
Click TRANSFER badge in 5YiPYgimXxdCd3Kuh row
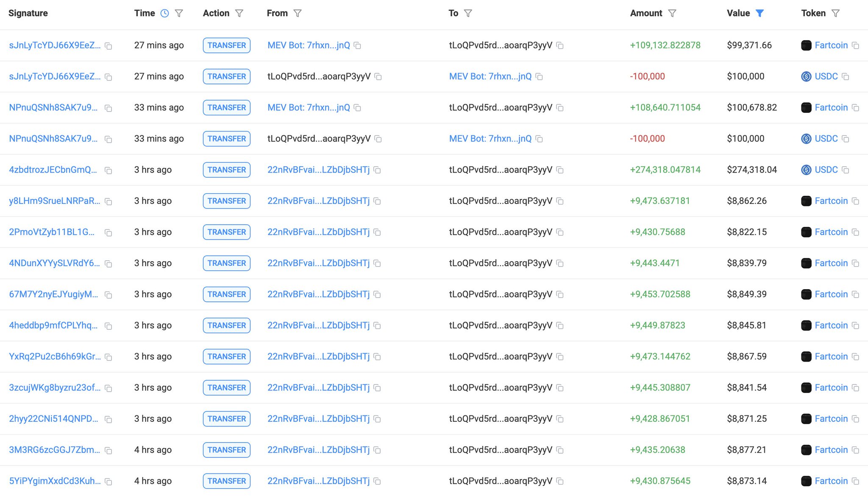(227, 481)
